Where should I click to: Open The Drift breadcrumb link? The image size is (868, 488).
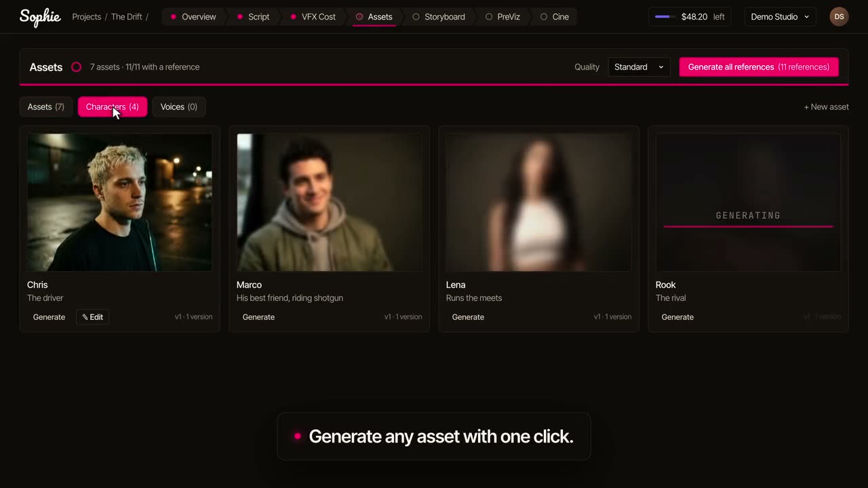coord(127,17)
